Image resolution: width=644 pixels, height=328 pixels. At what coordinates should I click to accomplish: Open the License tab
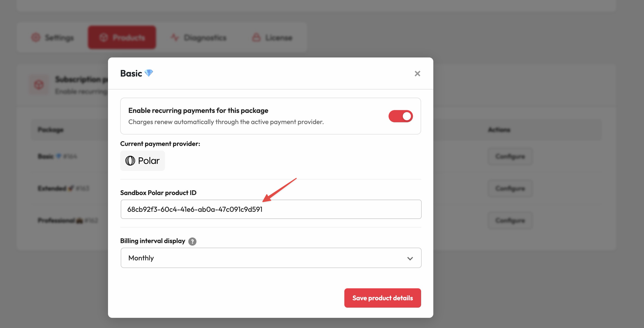[x=272, y=37]
